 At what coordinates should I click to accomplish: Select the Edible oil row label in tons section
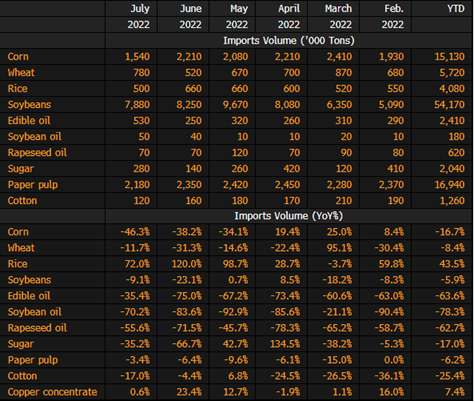29,121
